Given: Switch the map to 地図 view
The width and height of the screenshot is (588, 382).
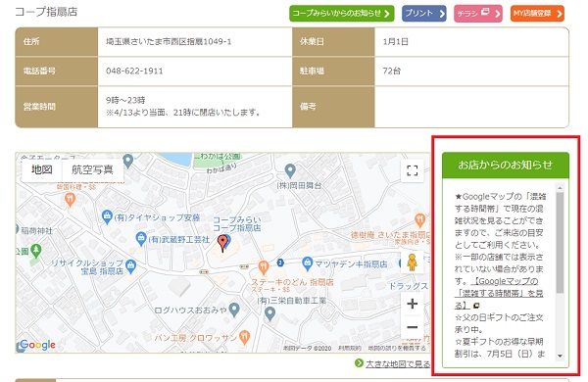Looking at the screenshot, I should click(x=41, y=169).
